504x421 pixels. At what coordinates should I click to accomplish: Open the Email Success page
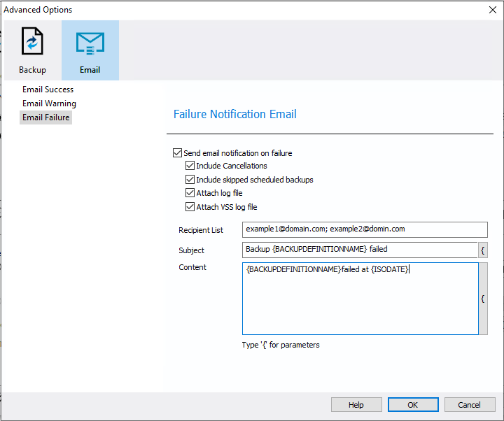(48, 90)
